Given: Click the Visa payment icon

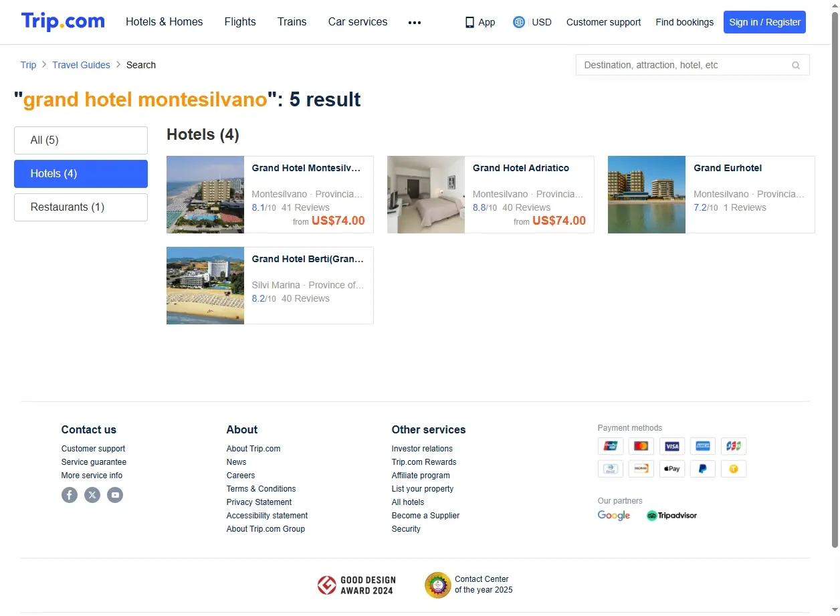Looking at the screenshot, I should 672,446.
